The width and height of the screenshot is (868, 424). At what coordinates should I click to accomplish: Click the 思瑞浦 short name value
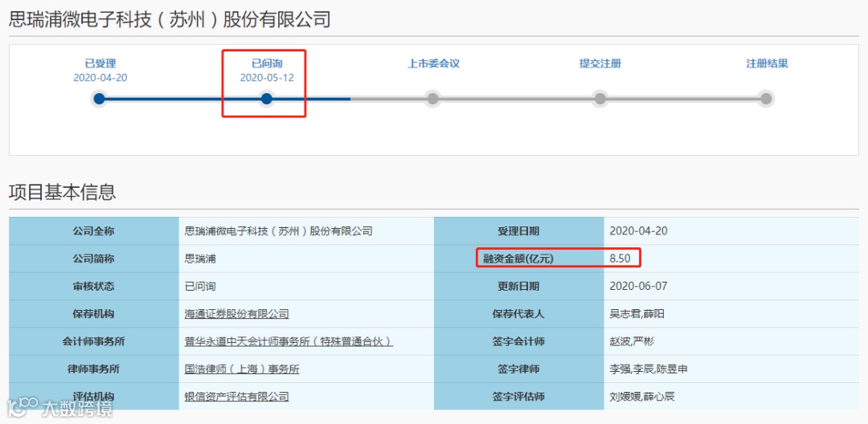click(x=200, y=259)
